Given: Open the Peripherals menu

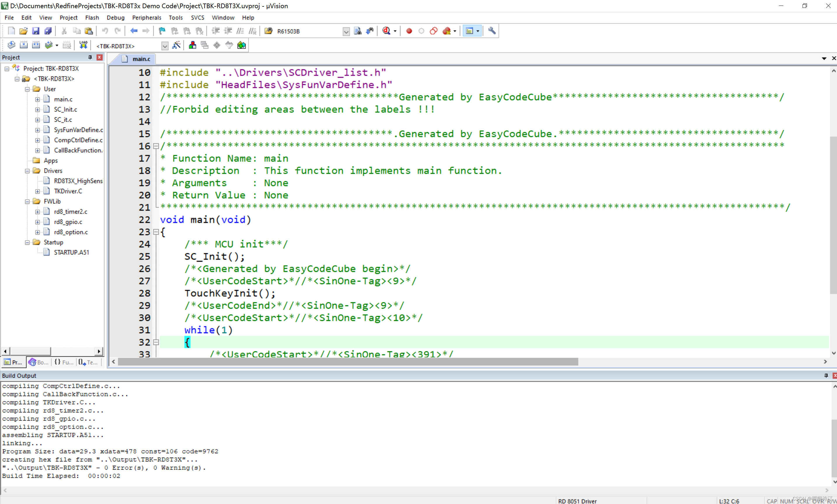Looking at the screenshot, I should click(x=147, y=18).
